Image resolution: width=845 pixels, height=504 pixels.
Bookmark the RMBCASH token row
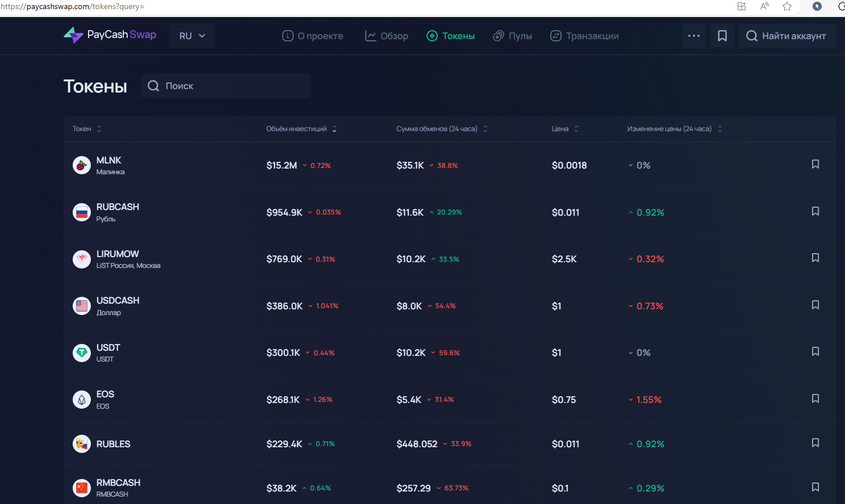tap(815, 487)
